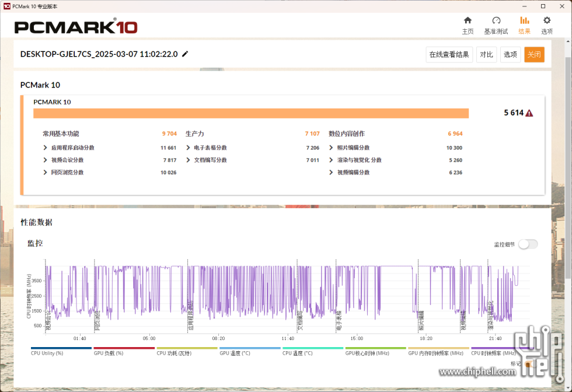The width and height of the screenshot is (572, 392).
Task: Click the 数位内容创作 score 6 964
Action: 455,134
